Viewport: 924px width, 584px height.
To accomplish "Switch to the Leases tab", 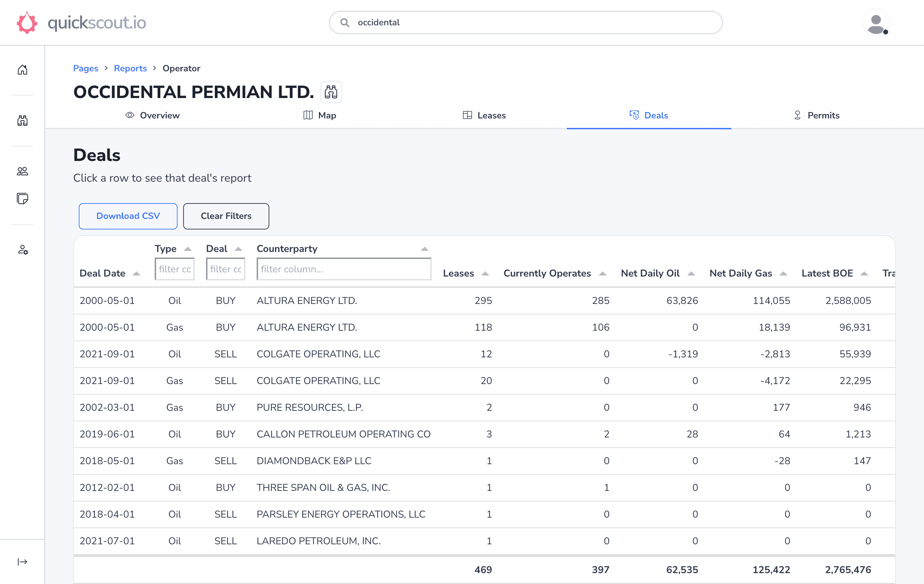I will click(484, 115).
